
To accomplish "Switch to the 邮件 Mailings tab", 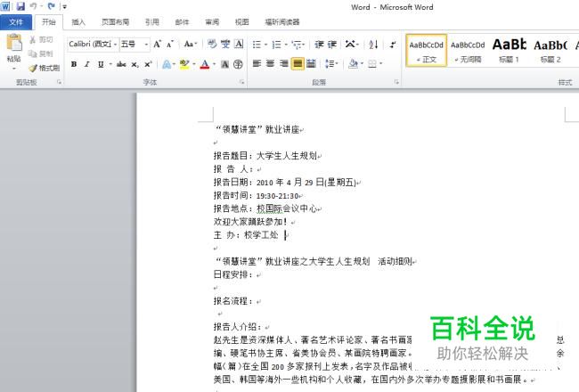I will 182,22.
